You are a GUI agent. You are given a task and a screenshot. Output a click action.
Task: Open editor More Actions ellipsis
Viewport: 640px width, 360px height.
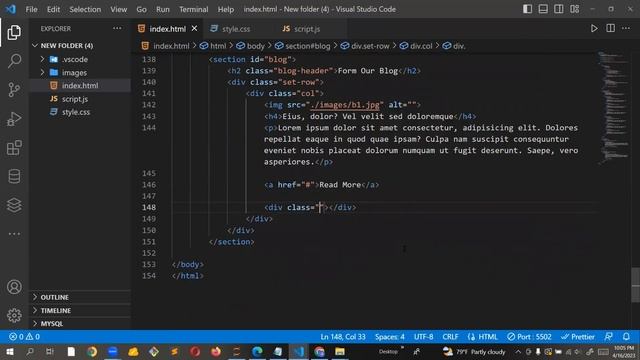click(x=626, y=28)
